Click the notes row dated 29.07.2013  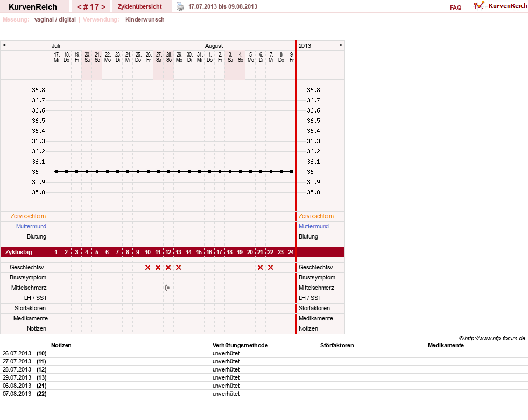point(264,377)
